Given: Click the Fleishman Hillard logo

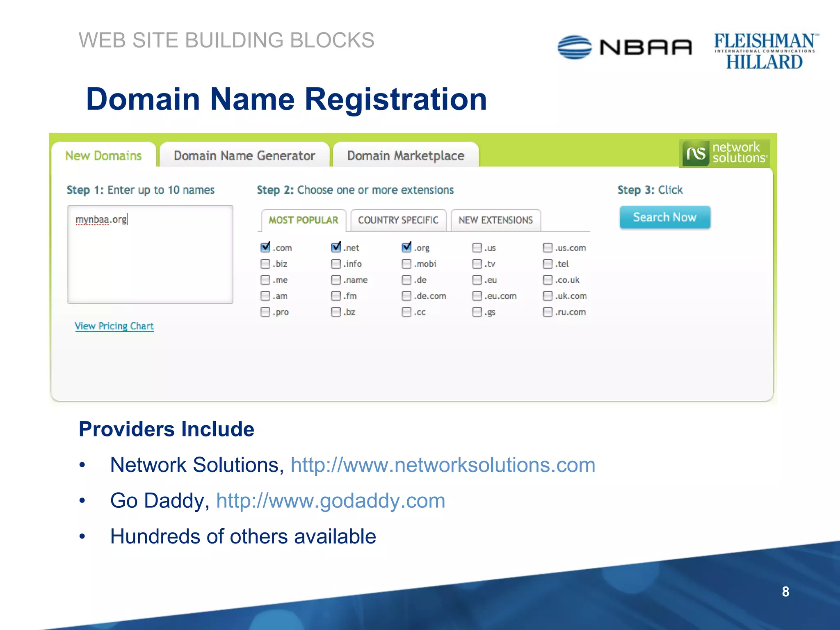Looking at the screenshot, I should [766, 51].
